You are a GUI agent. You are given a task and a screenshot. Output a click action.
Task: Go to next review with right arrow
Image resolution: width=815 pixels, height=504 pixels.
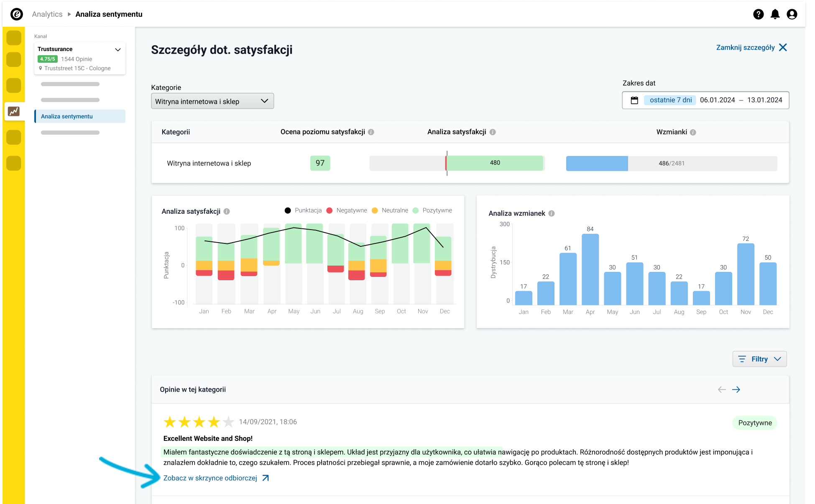coord(736,389)
